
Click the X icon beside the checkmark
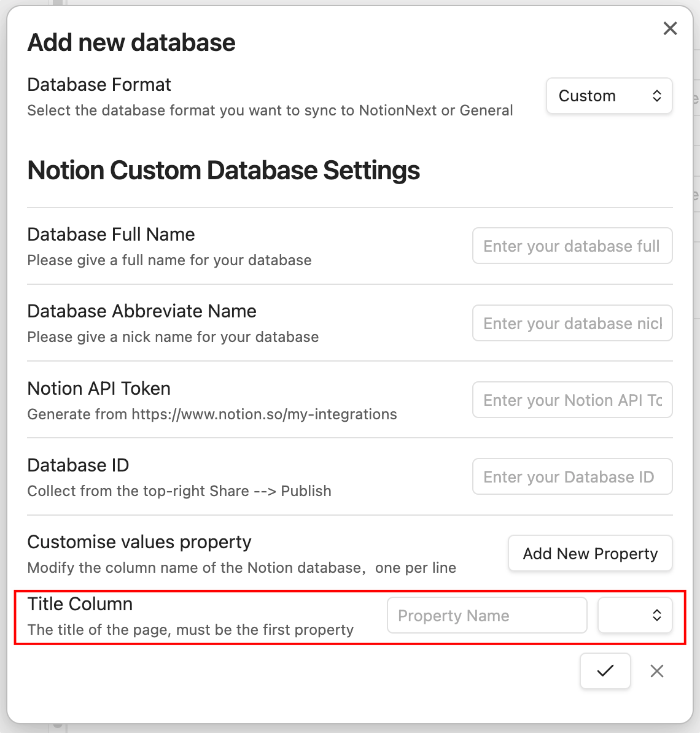pos(656,671)
